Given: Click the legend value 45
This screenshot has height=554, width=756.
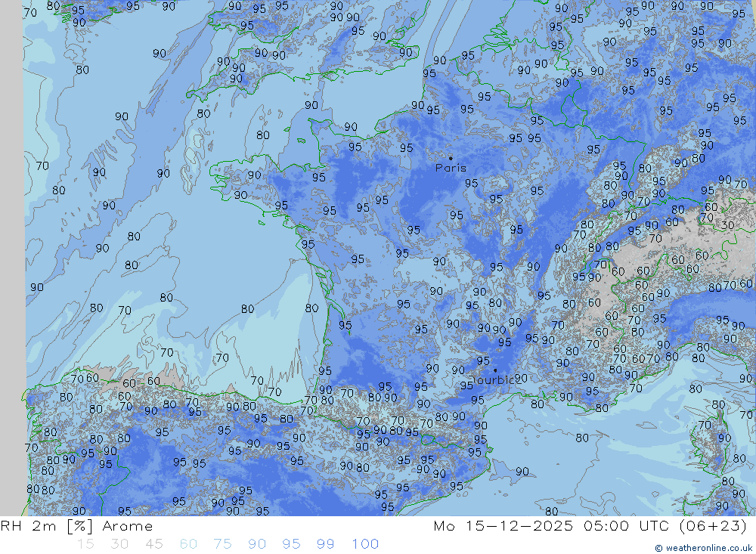Looking at the screenshot, I should pos(154,544).
